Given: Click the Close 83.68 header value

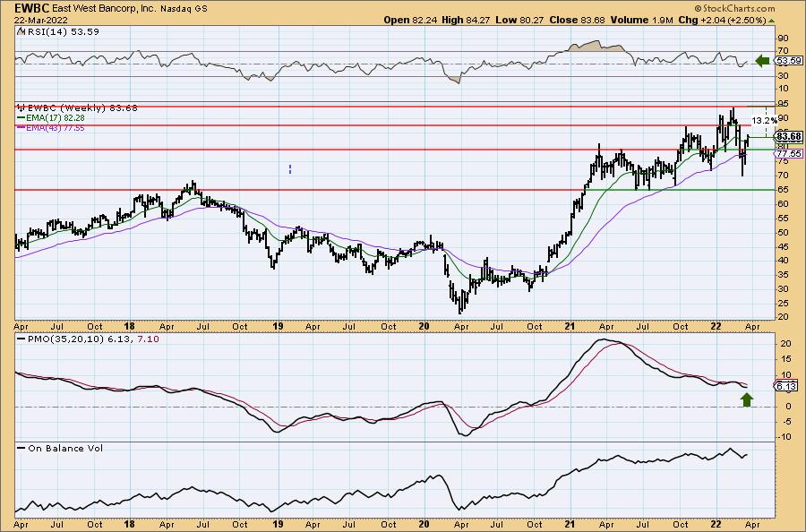Looking at the screenshot, I should (x=576, y=20).
